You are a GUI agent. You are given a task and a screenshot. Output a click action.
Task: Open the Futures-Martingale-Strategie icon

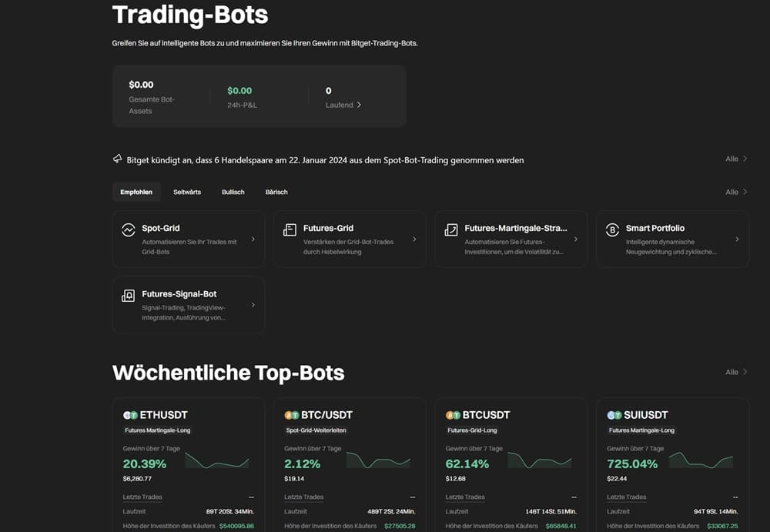click(450, 229)
